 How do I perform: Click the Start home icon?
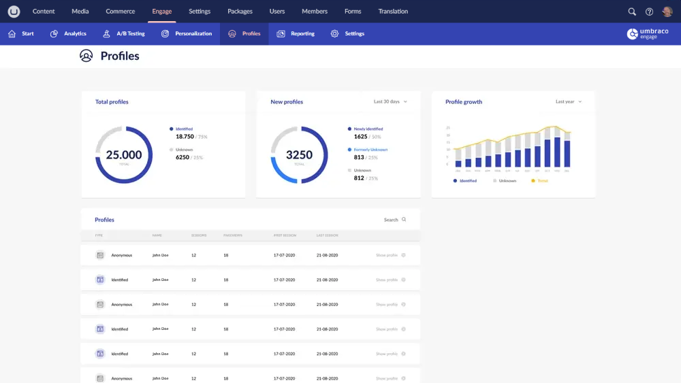[x=12, y=34]
